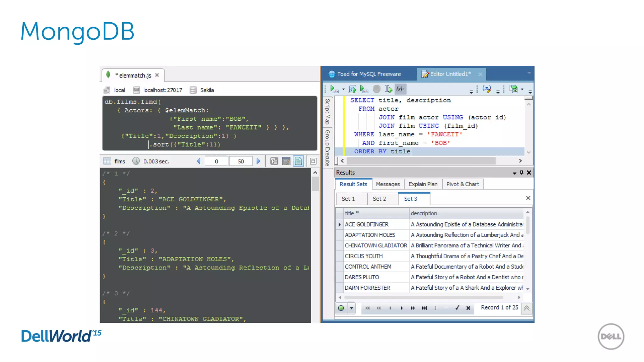Maximize the MongoDB results panel
Screen dimensions: 644x362
pyautogui.click(x=313, y=161)
